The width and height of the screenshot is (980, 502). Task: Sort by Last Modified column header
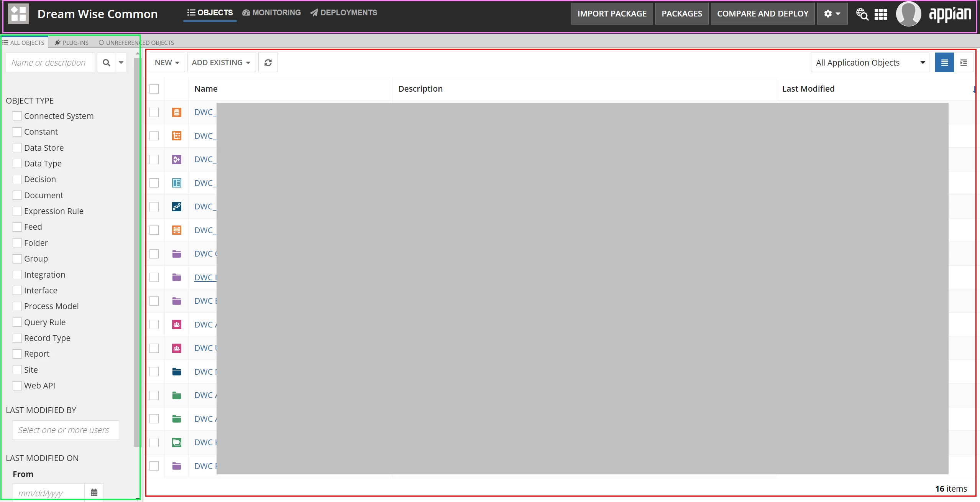[x=808, y=89]
